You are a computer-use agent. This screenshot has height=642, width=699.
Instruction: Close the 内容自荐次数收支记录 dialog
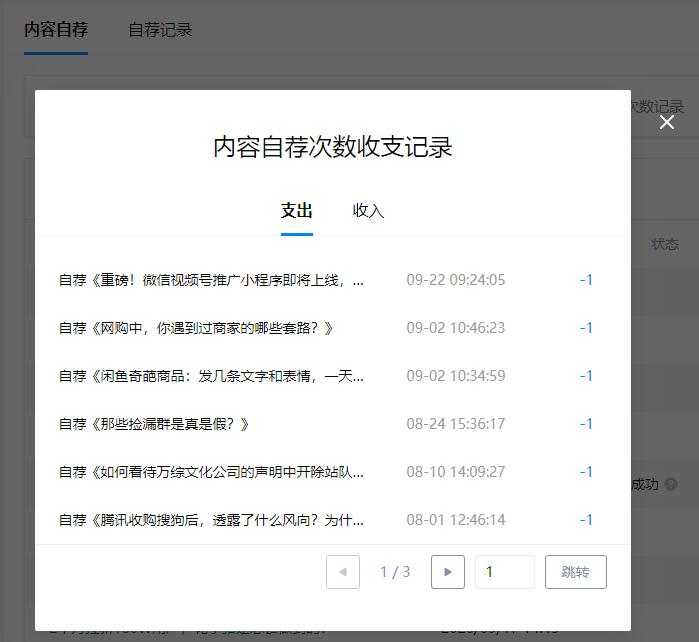[667, 122]
